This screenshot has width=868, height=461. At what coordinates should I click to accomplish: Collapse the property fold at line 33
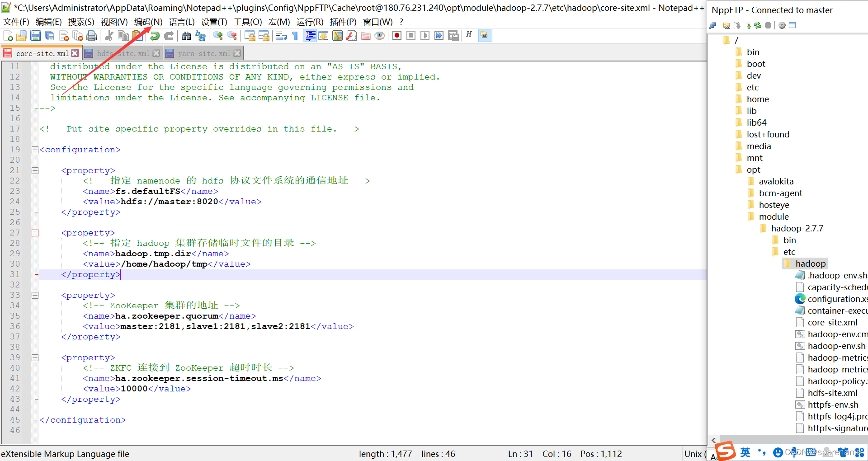[x=35, y=296]
